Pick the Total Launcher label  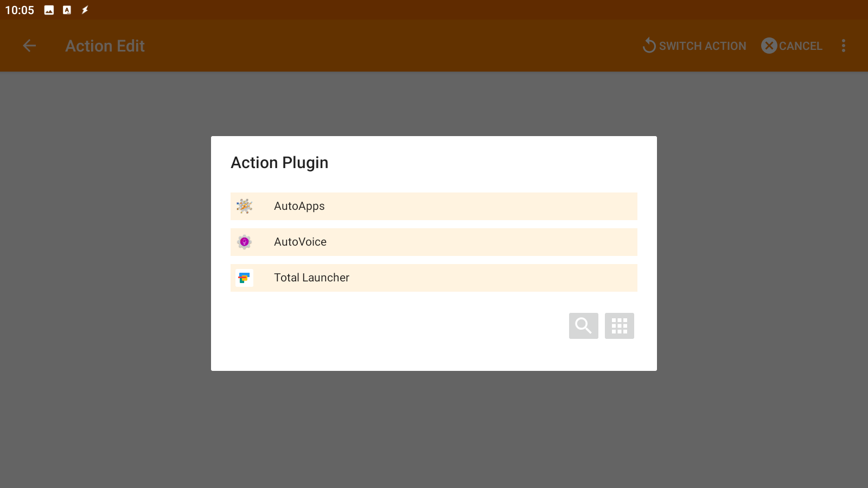click(x=311, y=278)
